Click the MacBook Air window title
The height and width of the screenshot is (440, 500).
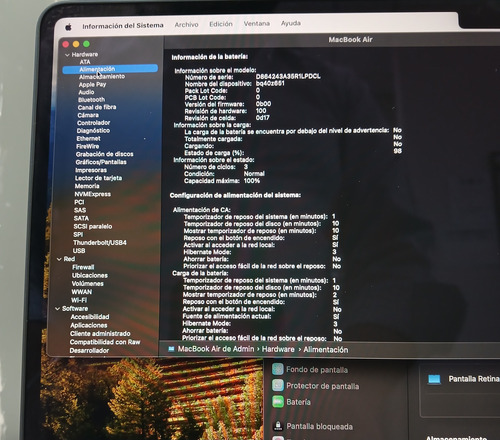pyautogui.click(x=350, y=39)
